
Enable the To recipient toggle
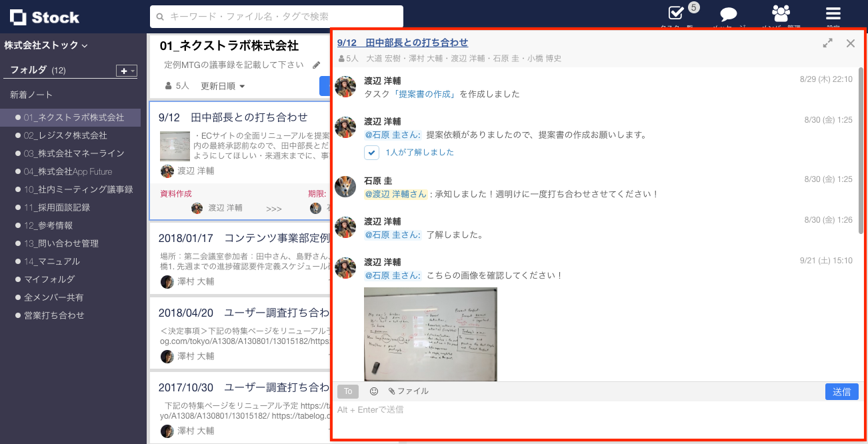coord(347,391)
